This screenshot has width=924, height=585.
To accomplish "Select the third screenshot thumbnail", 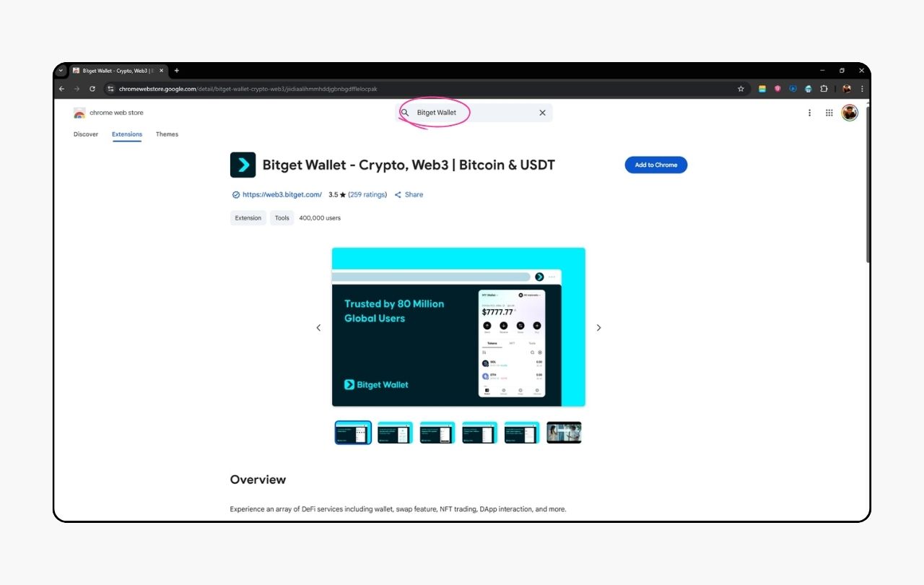I will [437, 433].
